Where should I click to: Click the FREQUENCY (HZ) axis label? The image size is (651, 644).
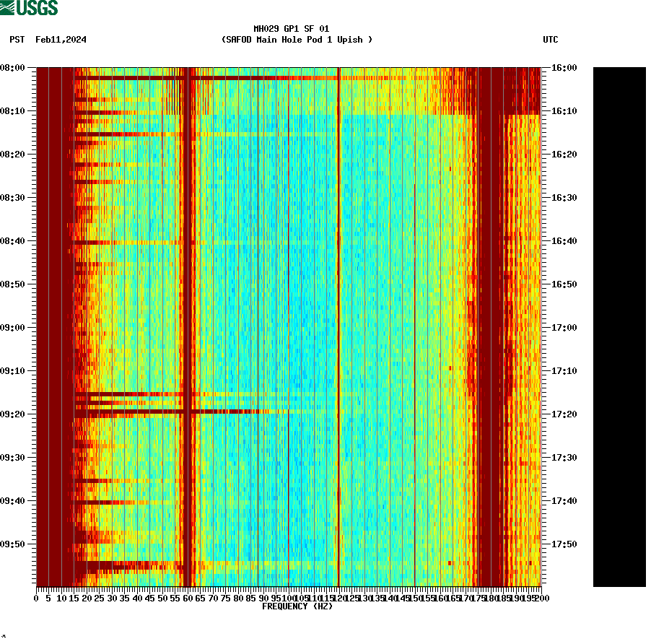click(297, 607)
